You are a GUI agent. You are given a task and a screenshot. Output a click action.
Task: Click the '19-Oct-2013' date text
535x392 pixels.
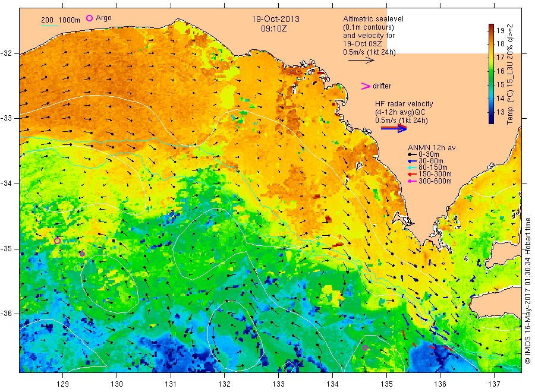tap(276, 19)
